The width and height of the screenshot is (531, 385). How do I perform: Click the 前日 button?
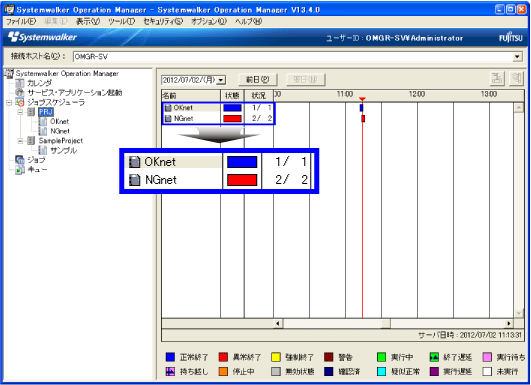click(258, 80)
